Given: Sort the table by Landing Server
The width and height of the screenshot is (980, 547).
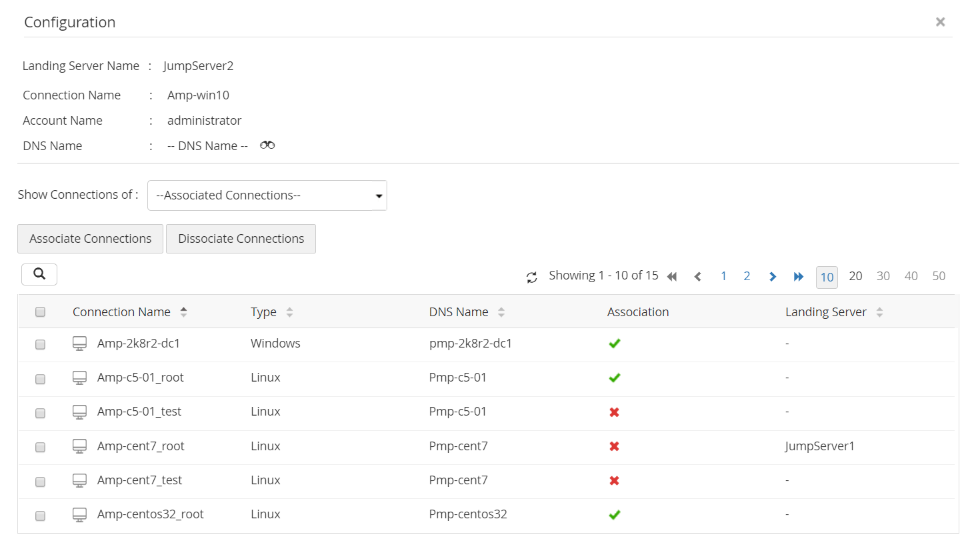Looking at the screenshot, I should (880, 312).
